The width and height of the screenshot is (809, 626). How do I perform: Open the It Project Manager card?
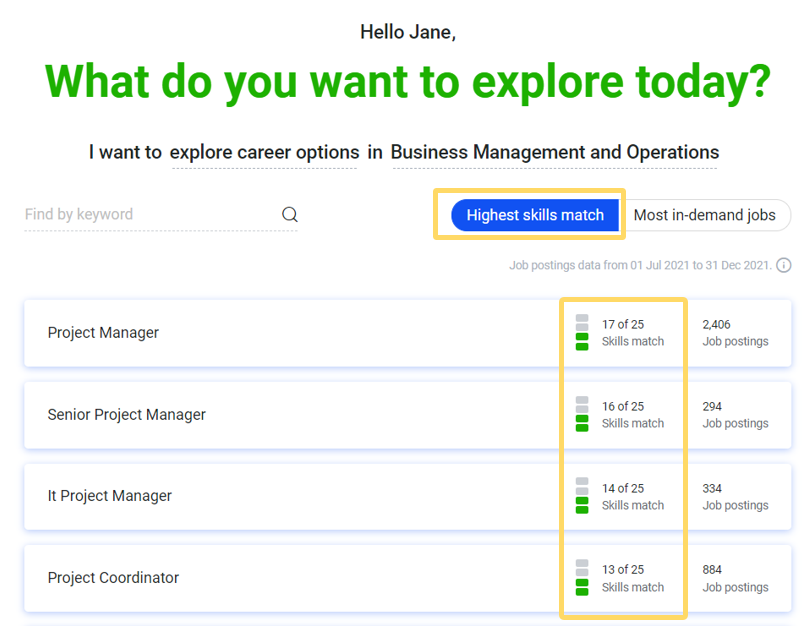pyautogui.click(x=408, y=496)
